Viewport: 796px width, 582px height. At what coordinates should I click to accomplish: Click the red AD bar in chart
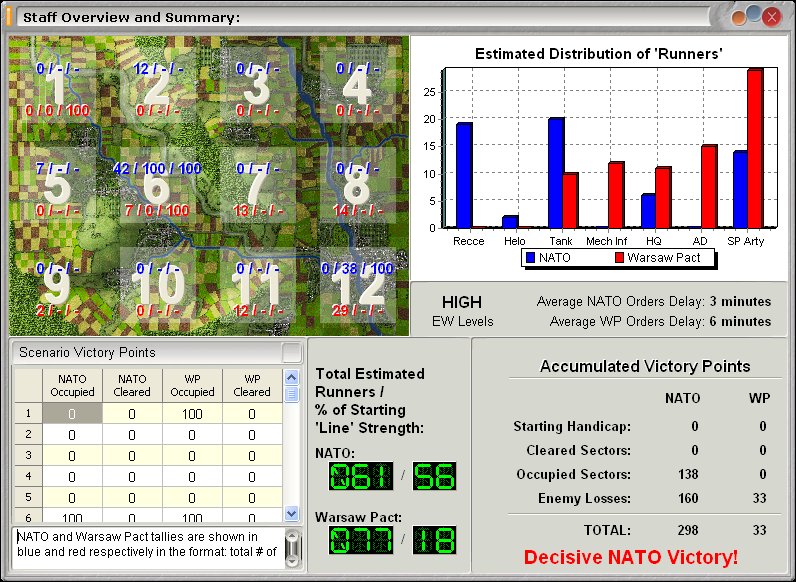coord(709,186)
